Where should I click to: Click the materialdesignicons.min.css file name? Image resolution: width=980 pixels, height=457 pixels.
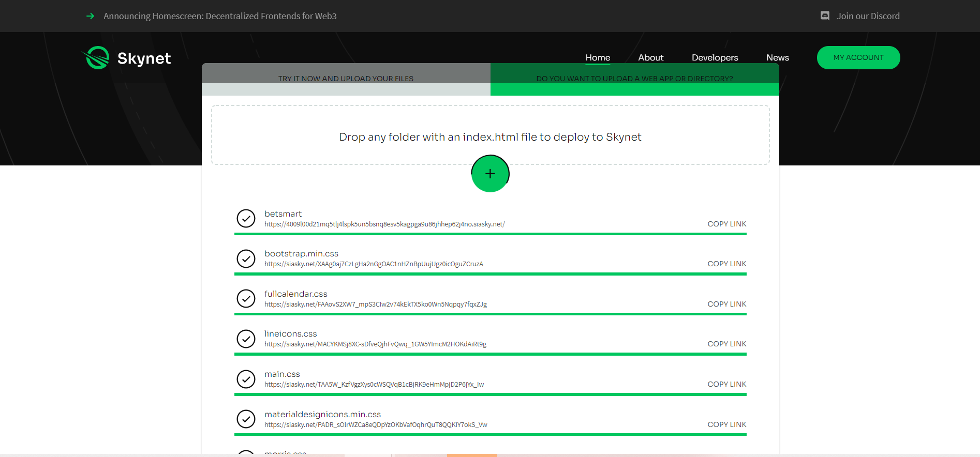(x=322, y=414)
